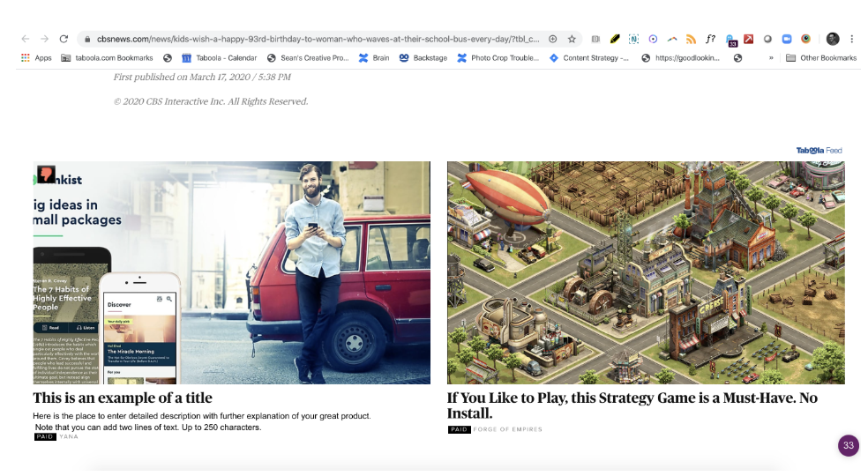Go forward to the next page

[45, 39]
